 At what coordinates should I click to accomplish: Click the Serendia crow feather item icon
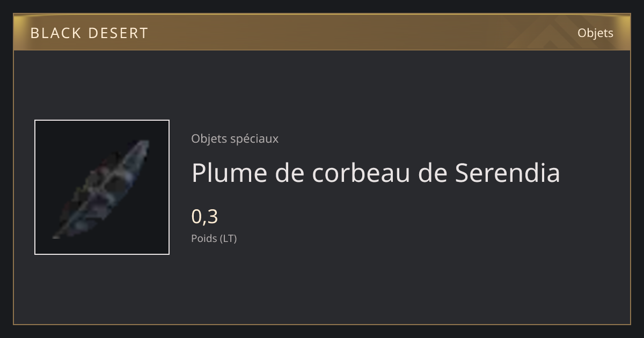click(x=102, y=187)
